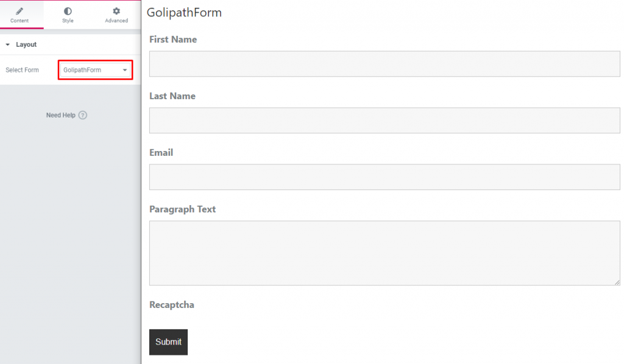Image resolution: width=624 pixels, height=364 pixels.
Task: Click the Style half-circle icon
Action: coord(68,11)
